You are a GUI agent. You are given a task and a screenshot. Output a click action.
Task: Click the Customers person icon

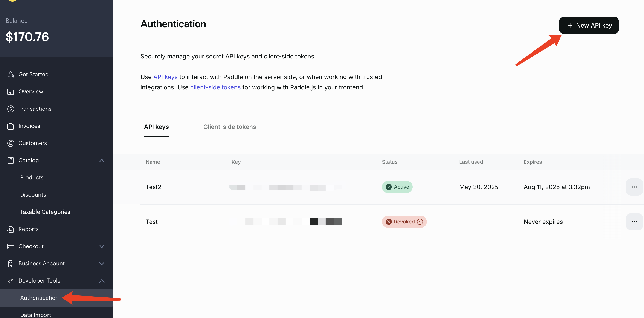(x=11, y=143)
